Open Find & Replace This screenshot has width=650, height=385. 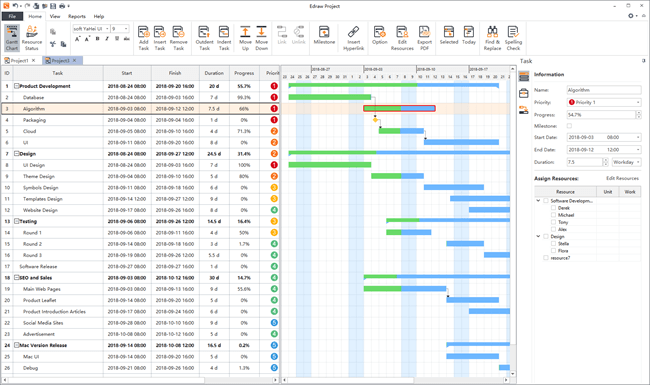492,38
